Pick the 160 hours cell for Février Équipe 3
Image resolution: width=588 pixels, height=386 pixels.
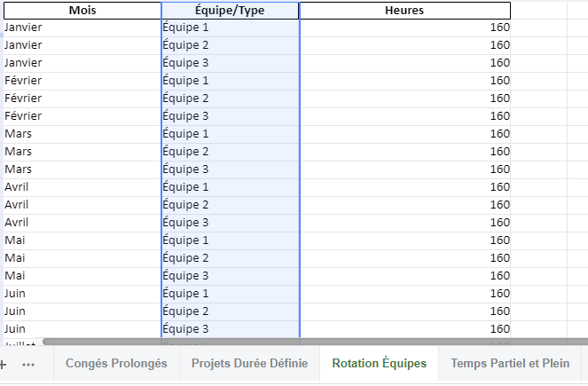(x=405, y=116)
